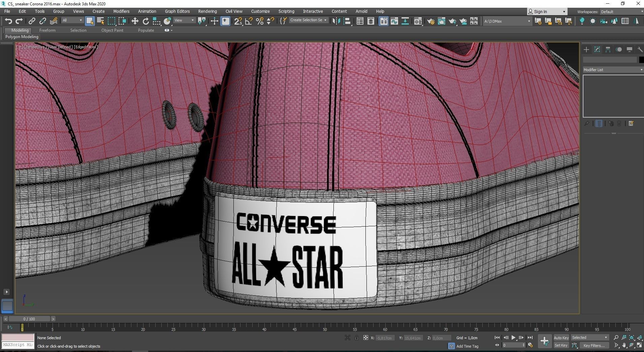Screen dimensions: 644x352
Task: Open the Modifiers menu
Action: [x=121, y=11]
